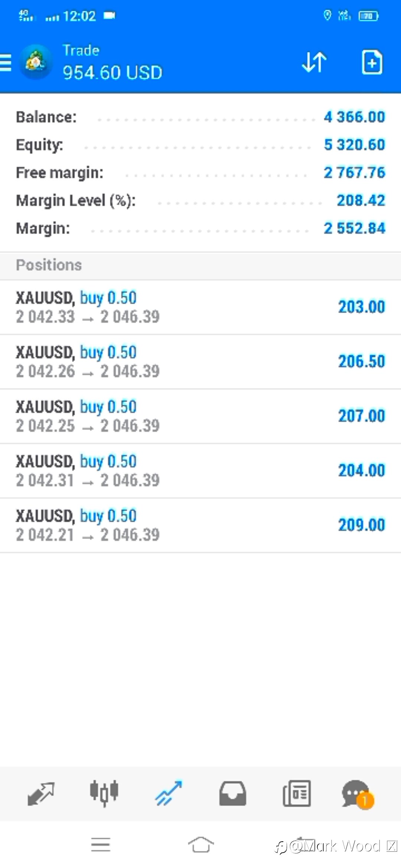Select XAUUSD position with profit 209.00
Screen dimensions: 401x868
coord(200,525)
